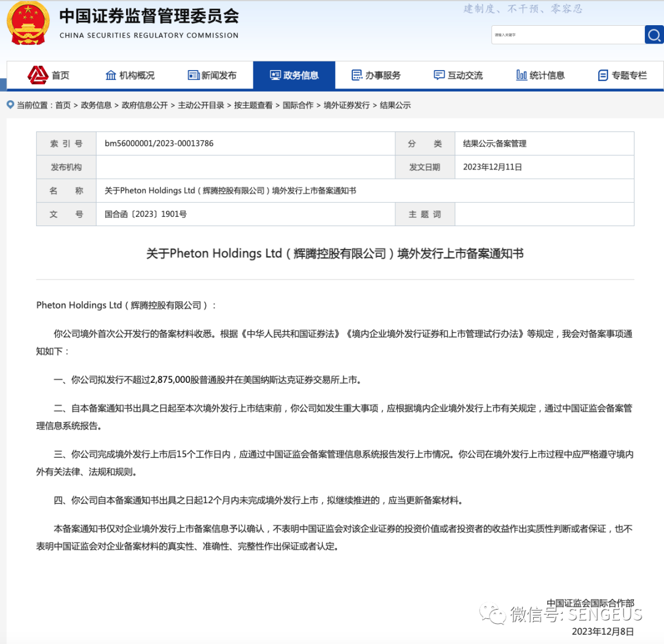Viewport: 664px width, 644px height.
Task: Click the document number 国合函〔2023〕1901号
Action: (x=146, y=214)
